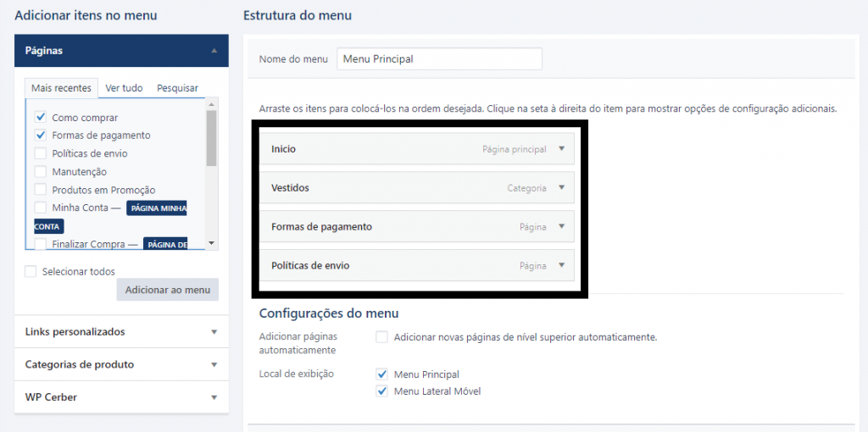This screenshot has width=868, height=432.
Task: Click the 'Configurações do menu' heading
Action: (x=329, y=313)
